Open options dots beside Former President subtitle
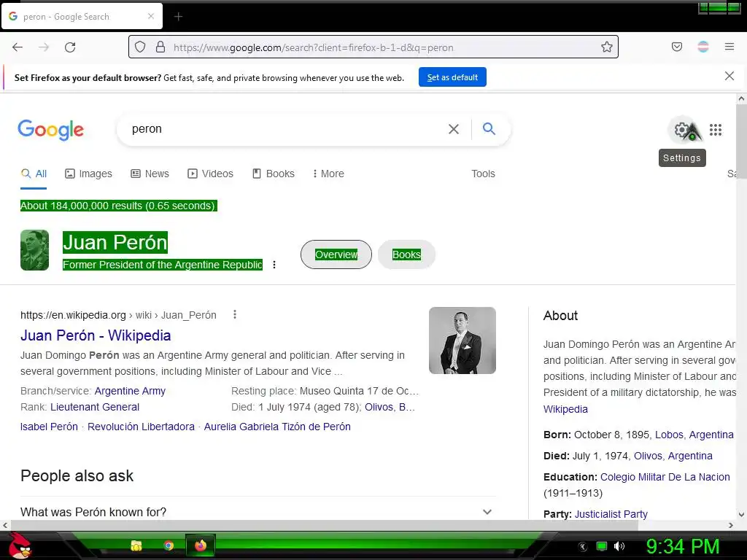This screenshot has width=747, height=560. click(274, 265)
